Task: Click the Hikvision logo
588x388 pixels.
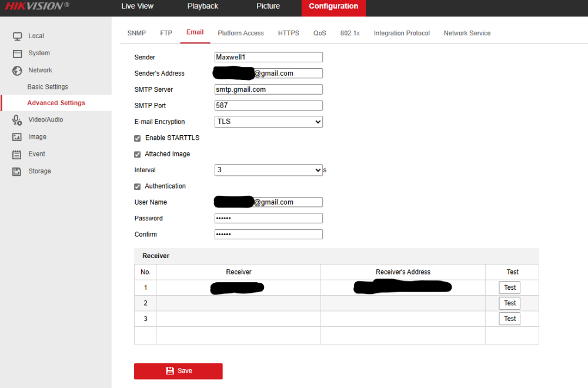Action: 36,6
